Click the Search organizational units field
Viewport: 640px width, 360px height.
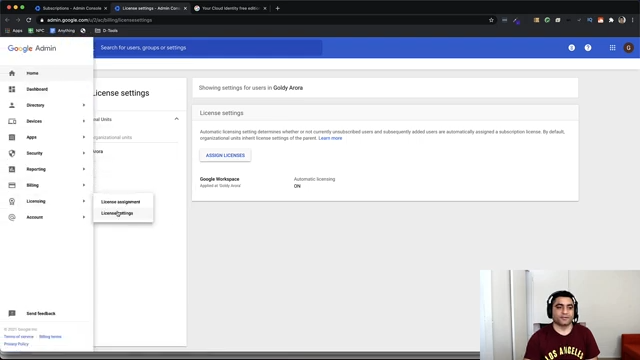(x=136, y=138)
